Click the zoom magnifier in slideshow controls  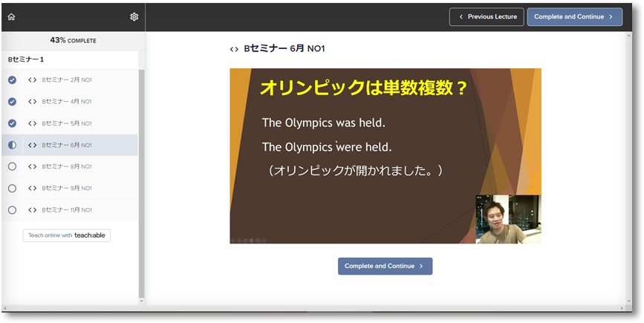pos(258,241)
